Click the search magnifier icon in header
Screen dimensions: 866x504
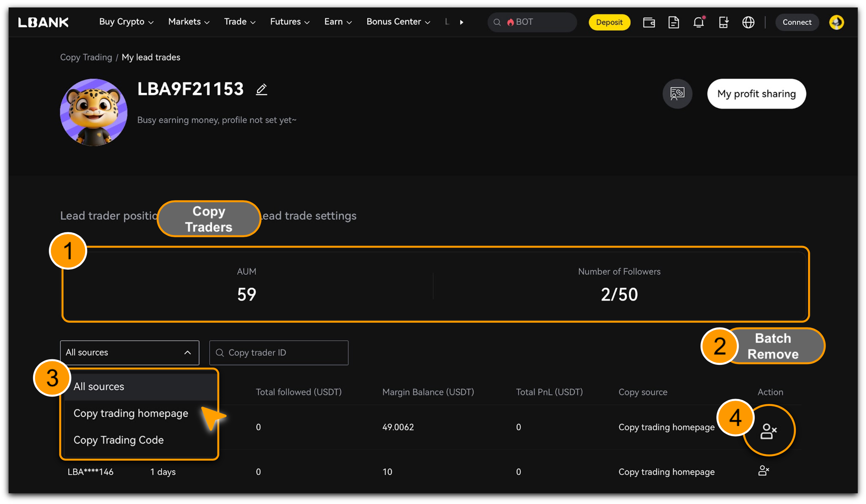[x=497, y=22]
